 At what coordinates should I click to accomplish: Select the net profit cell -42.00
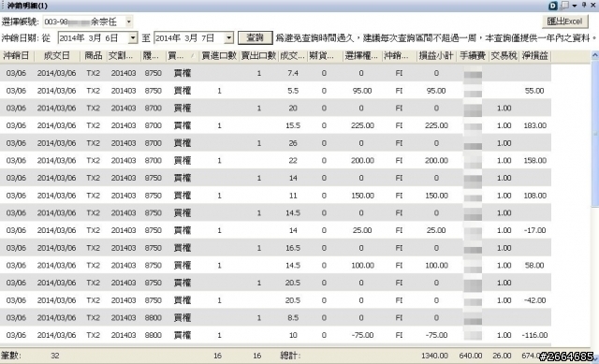point(534,300)
